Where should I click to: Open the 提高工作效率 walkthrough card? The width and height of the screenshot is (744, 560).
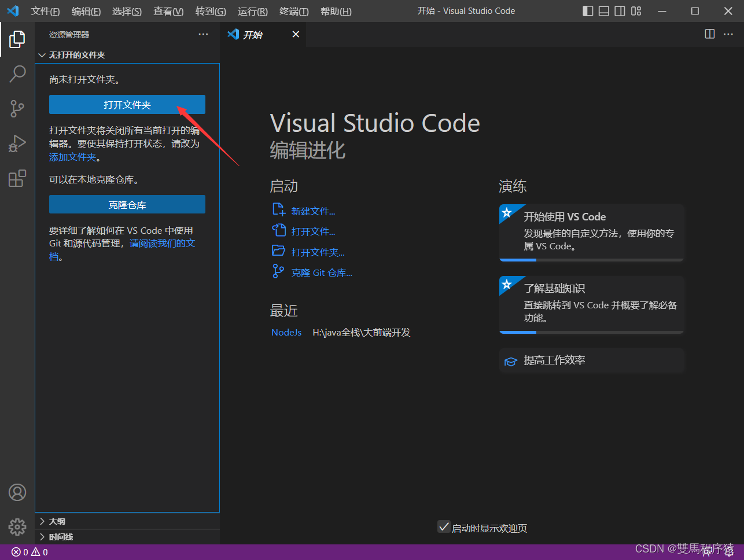(x=591, y=360)
